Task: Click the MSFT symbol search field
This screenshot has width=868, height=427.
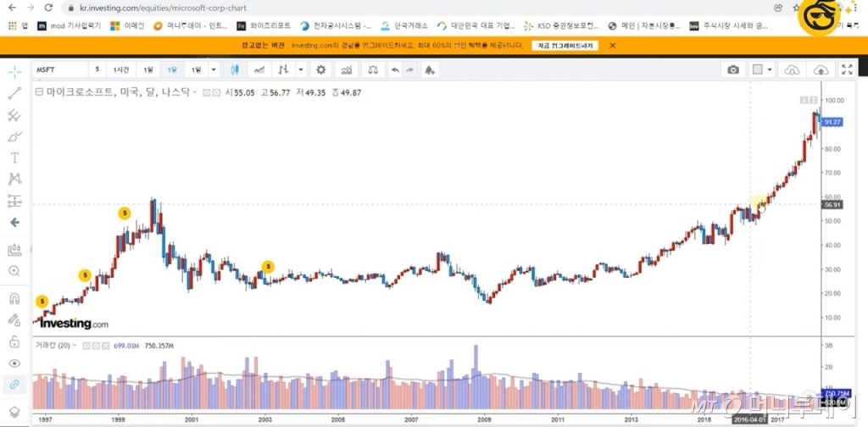Action: pyautogui.click(x=59, y=69)
